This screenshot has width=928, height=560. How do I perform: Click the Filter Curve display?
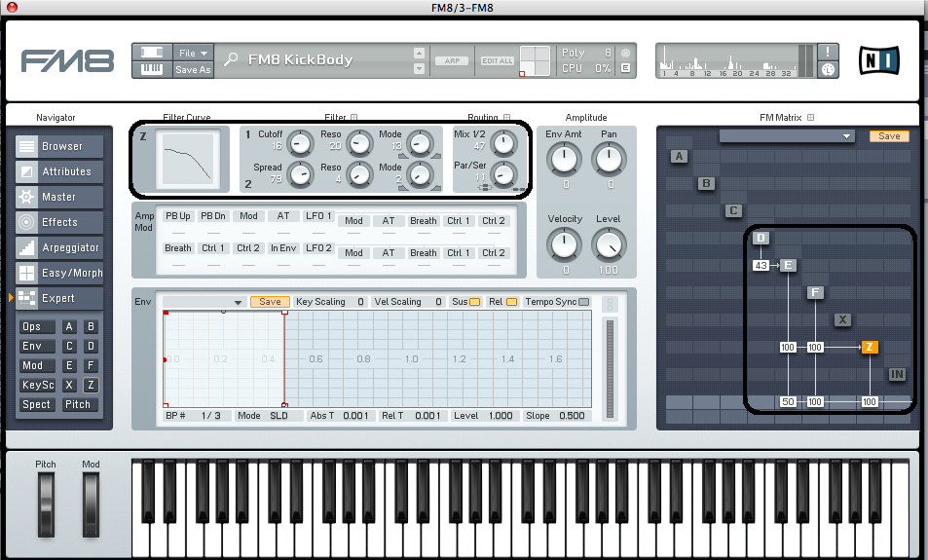(x=188, y=158)
